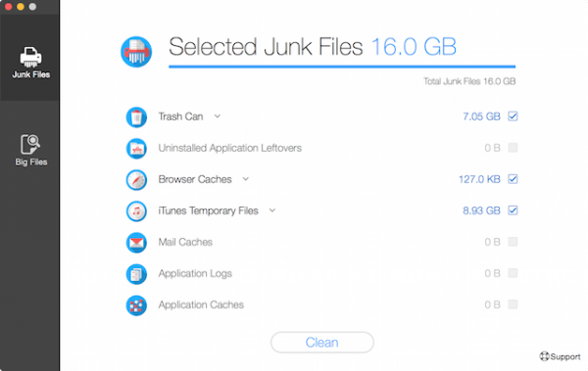This screenshot has height=371, width=588.
Task: Open the Big Files sidebar tab
Action: coord(30,150)
